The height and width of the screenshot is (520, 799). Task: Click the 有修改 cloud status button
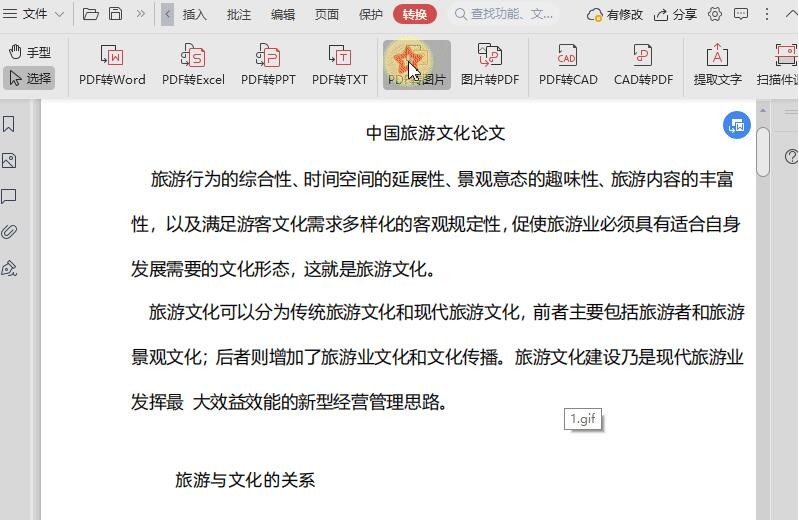click(615, 15)
